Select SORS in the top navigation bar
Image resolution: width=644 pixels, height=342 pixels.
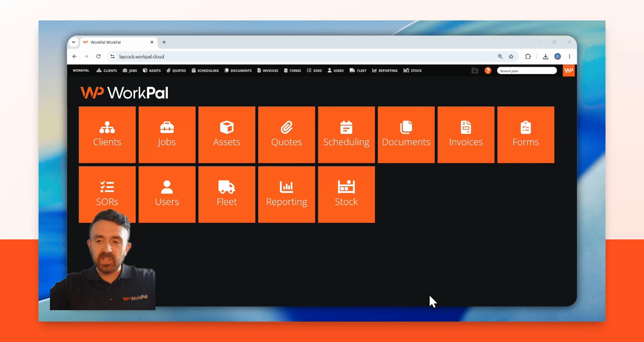314,71
